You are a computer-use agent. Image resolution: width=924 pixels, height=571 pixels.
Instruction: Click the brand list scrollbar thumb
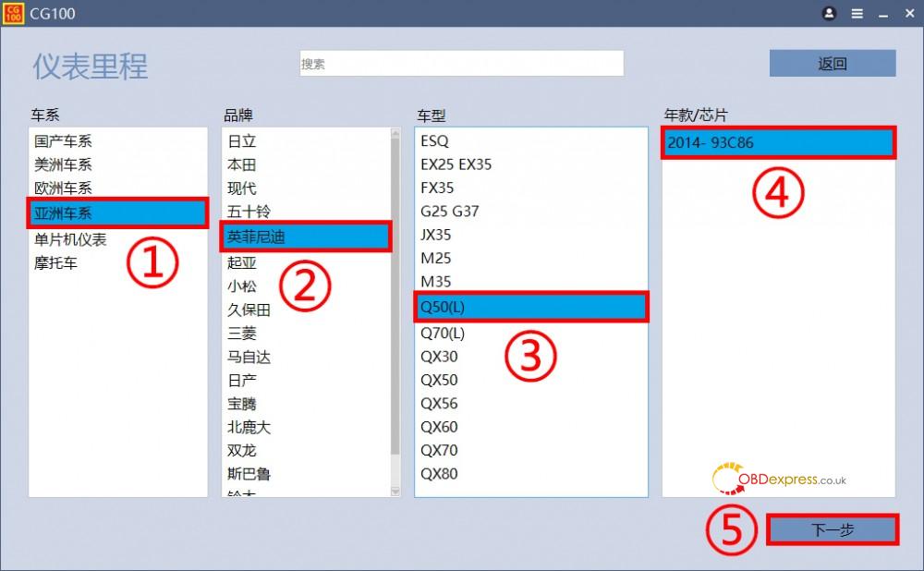[395, 297]
